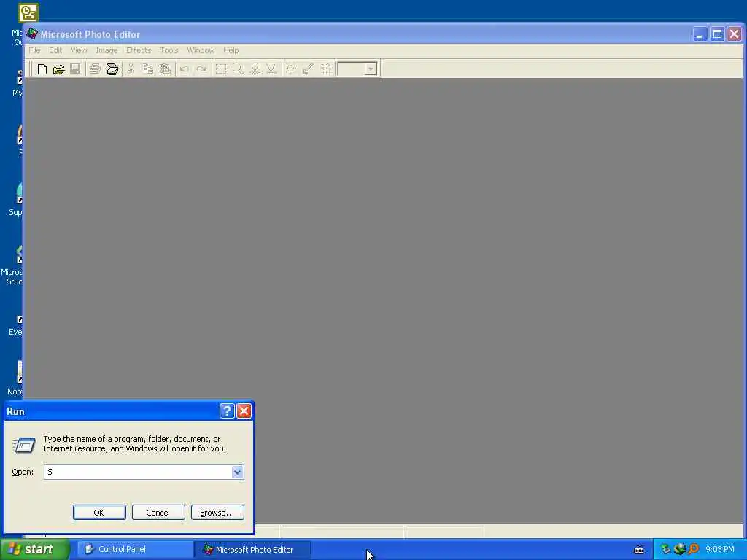Open the Window menu
Viewport: 747px width, 560px height.
pyautogui.click(x=201, y=50)
